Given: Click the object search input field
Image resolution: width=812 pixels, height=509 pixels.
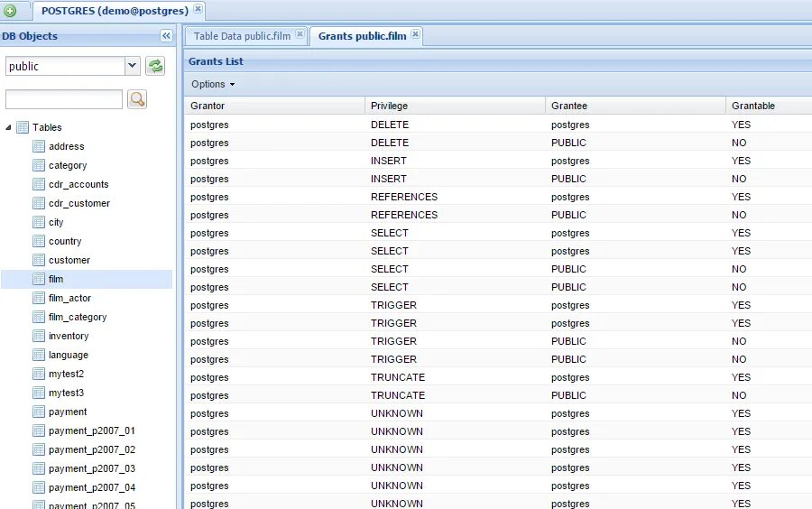Looking at the screenshot, I should 64,99.
